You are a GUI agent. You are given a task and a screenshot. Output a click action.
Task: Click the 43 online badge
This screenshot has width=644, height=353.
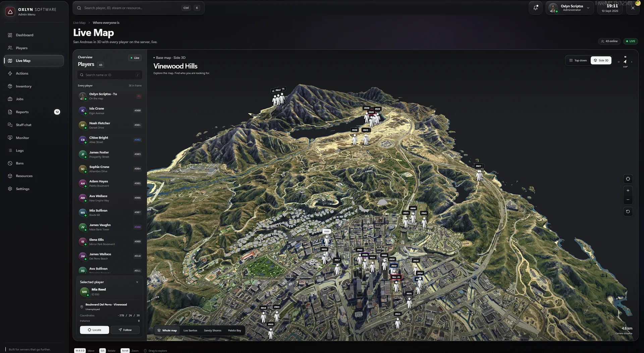[609, 41]
